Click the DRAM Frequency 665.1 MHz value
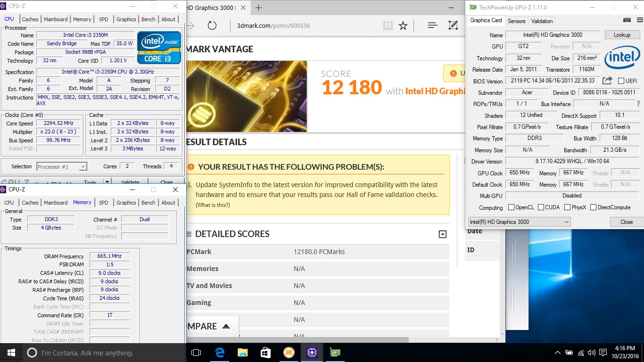Image resolution: width=644 pixels, height=362 pixels. [109, 256]
